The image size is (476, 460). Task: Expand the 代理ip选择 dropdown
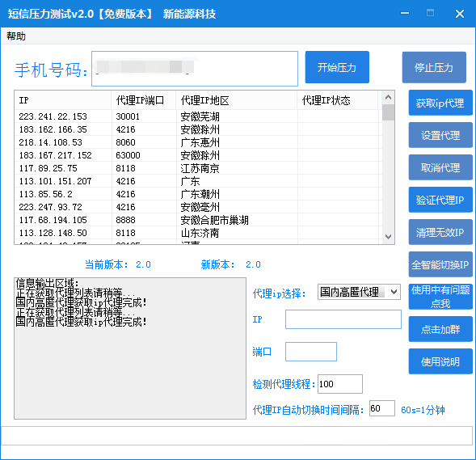pyautogui.click(x=359, y=292)
